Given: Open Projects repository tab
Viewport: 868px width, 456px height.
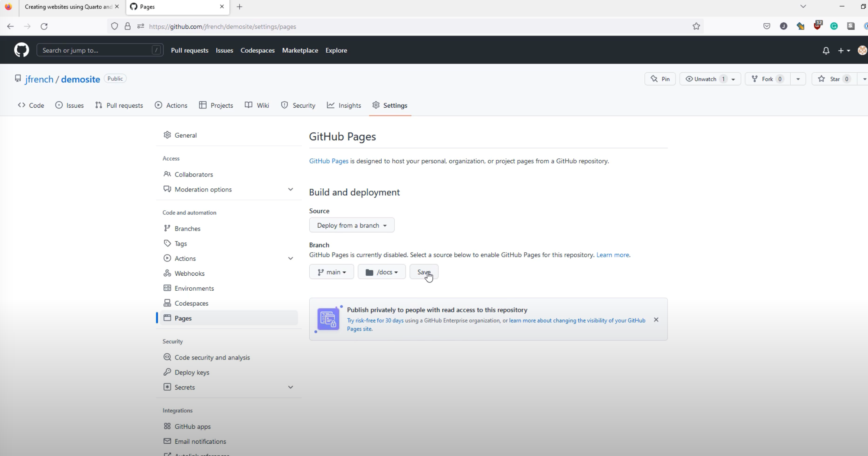Looking at the screenshot, I should [216, 105].
